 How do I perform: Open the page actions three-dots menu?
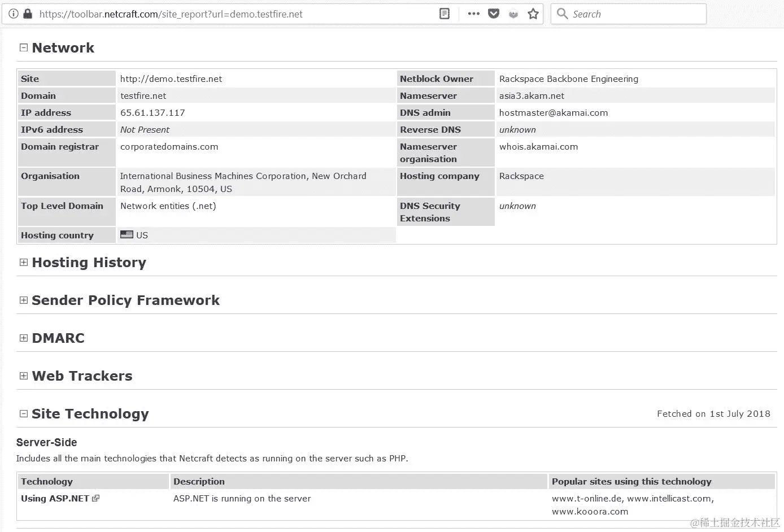pyautogui.click(x=473, y=14)
